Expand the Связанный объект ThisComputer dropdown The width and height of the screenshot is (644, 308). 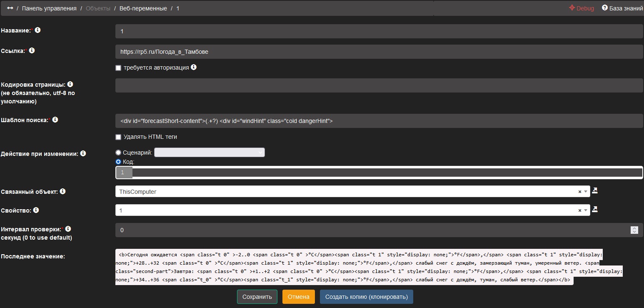pyautogui.click(x=586, y=192)
